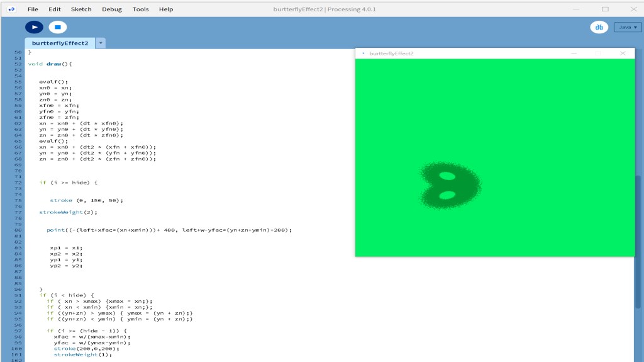Open the Debug menu
This screenshot has width=644, height=362.
(x=112, y=9)
